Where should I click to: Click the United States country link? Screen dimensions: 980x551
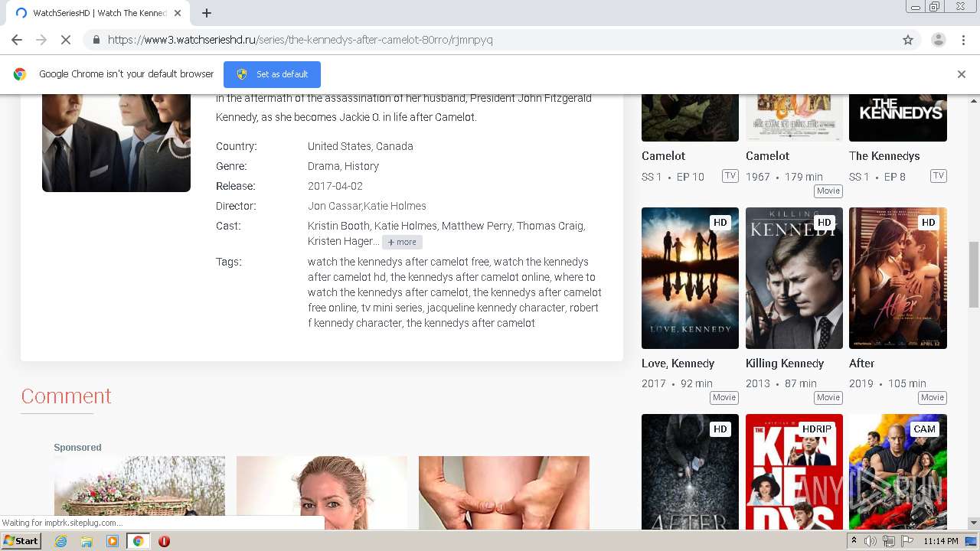(340, 146)
